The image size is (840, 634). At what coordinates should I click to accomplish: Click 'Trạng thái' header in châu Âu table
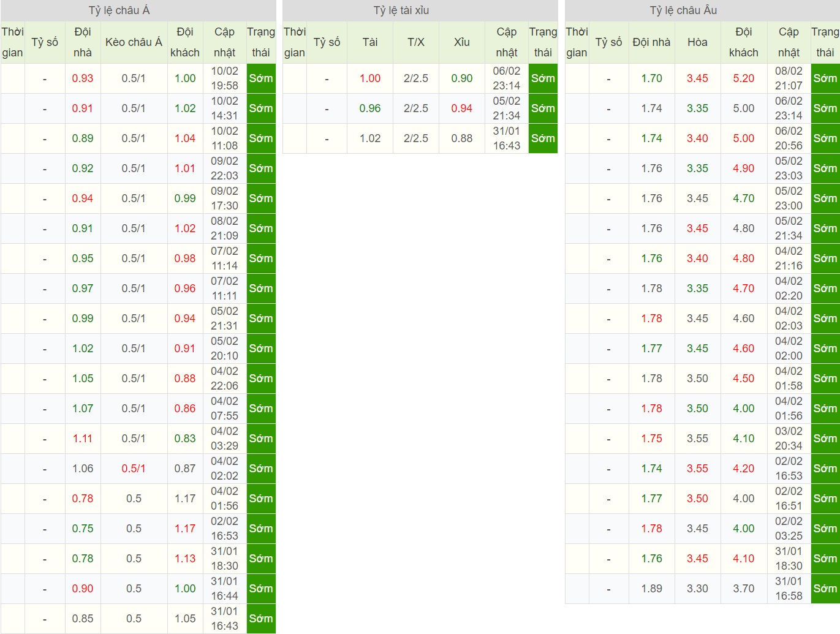tap(825, 42)
